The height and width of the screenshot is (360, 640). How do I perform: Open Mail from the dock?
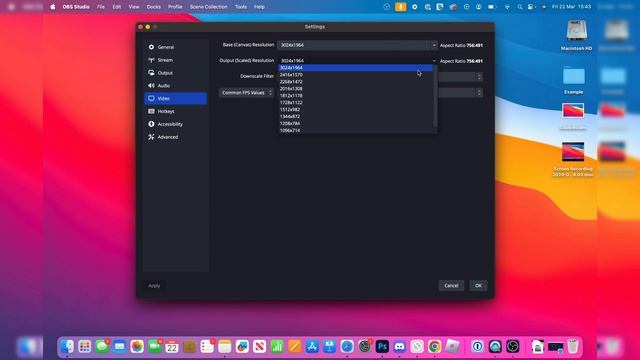tap(120, 347)
